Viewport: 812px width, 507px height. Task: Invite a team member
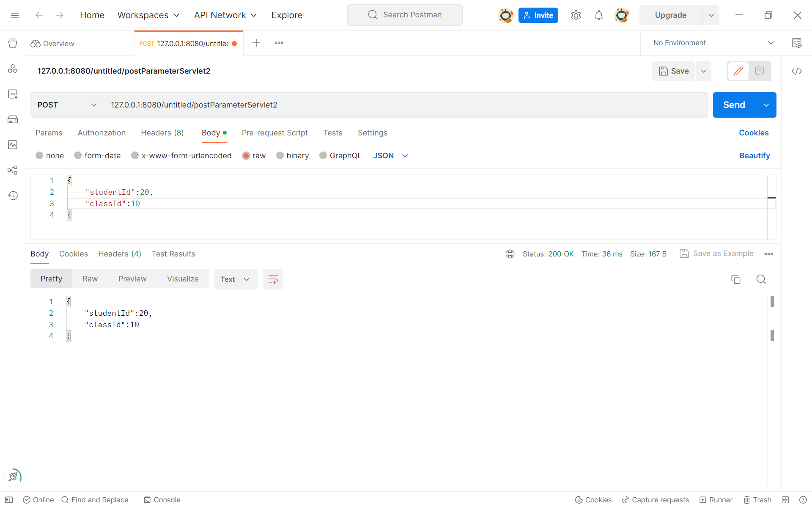[538, 15]
